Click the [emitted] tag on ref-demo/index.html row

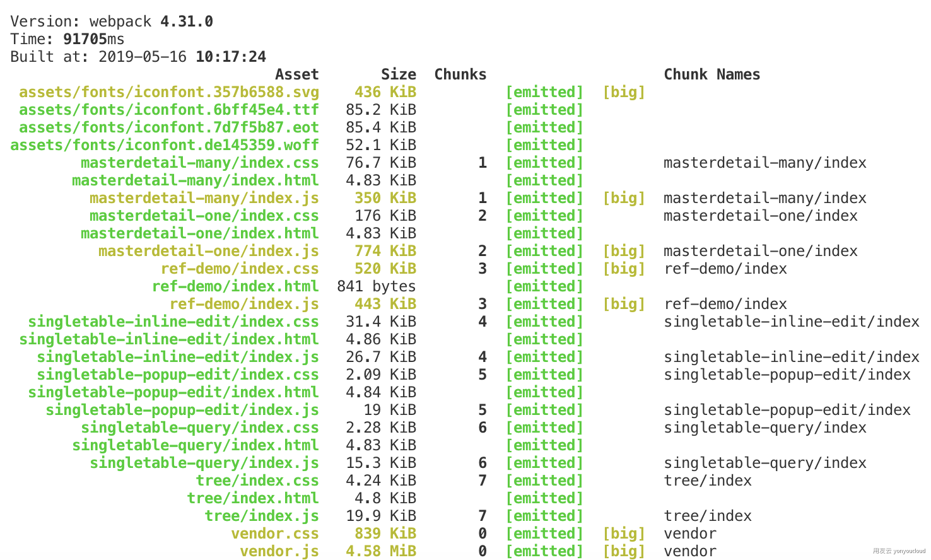545,286
